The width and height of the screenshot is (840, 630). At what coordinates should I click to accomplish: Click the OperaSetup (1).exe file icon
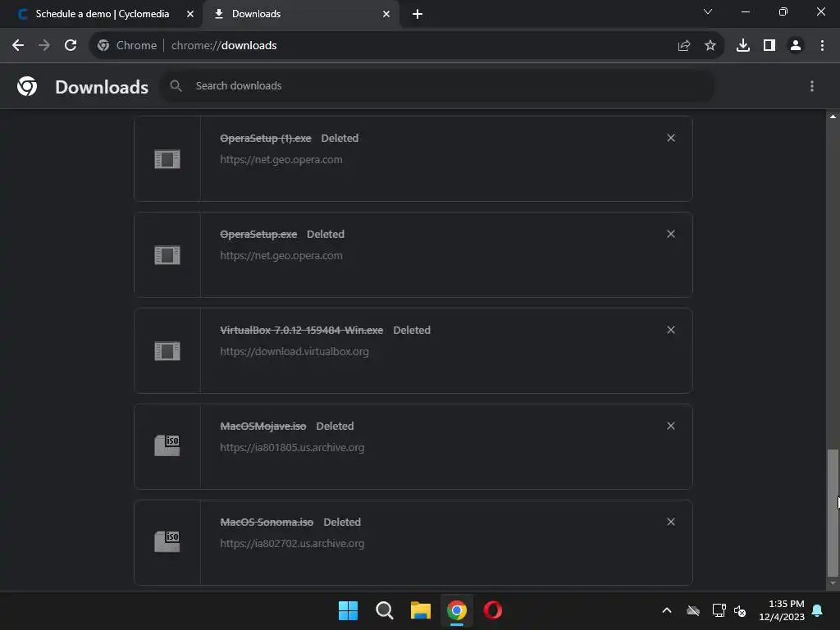167,159
